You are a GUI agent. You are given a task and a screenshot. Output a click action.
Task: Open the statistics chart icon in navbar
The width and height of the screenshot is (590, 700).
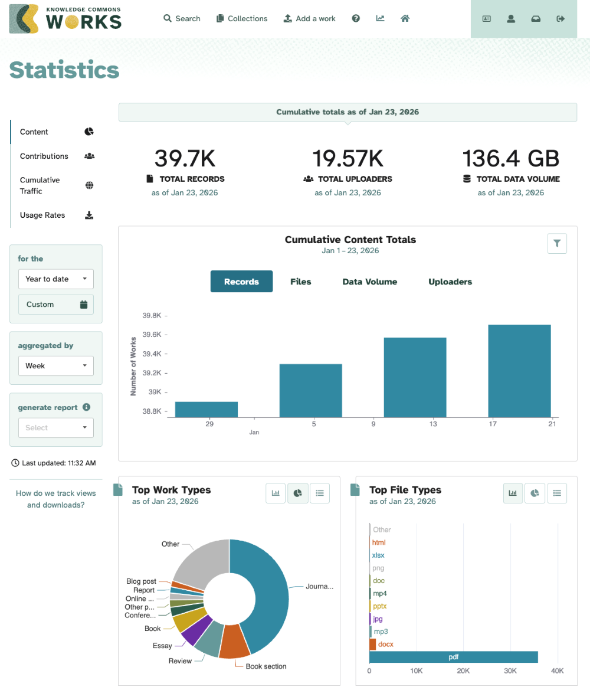[381, 18]
